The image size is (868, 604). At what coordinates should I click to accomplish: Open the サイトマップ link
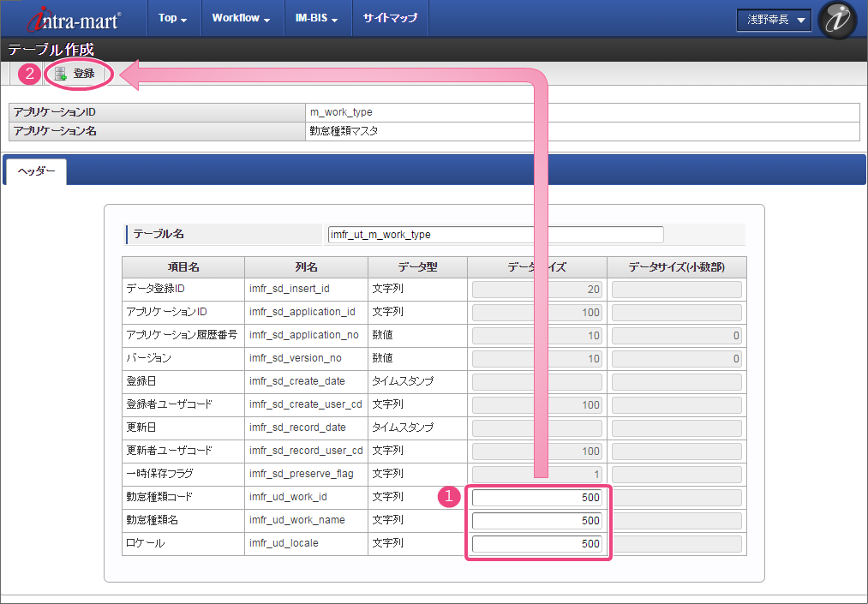pyautogui.click(x=390, y=18)
